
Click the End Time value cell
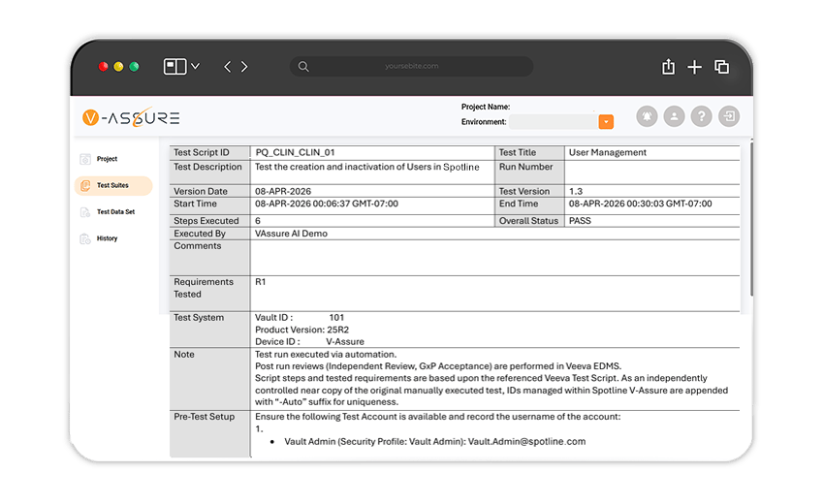click(x=652, y=205)
